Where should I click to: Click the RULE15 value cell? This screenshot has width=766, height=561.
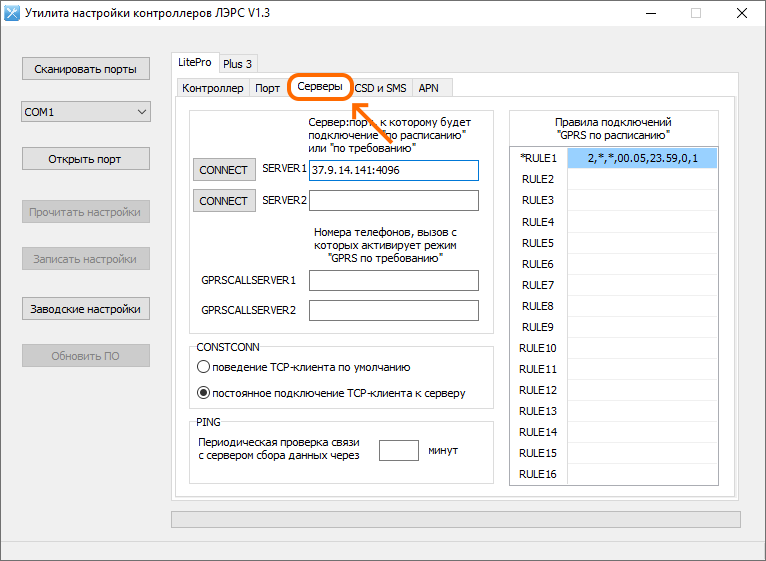[x=642, y=453]
